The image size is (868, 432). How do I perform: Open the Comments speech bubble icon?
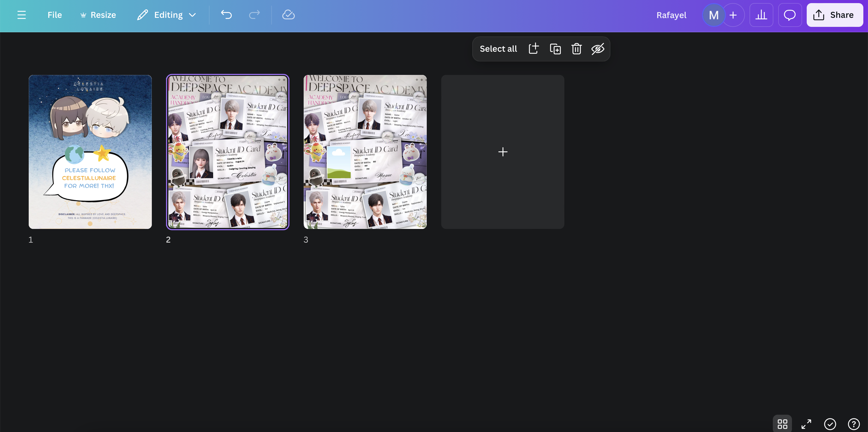tap(789, 15)
